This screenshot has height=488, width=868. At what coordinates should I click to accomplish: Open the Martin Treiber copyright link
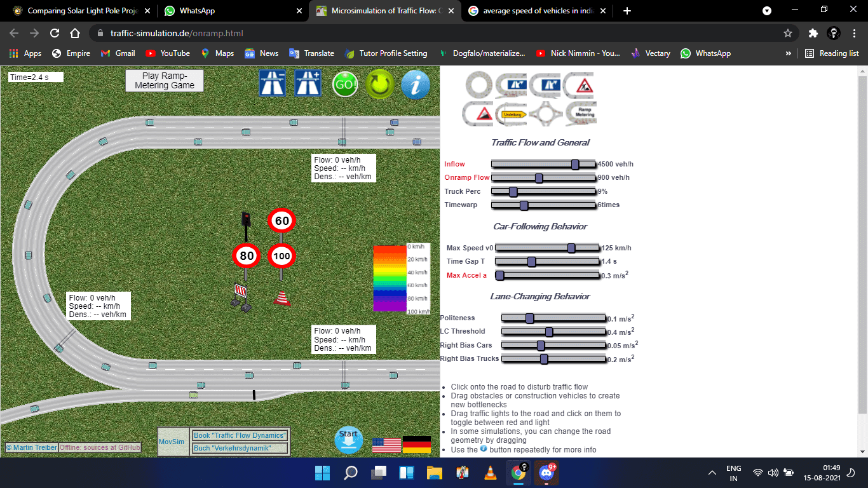(x=31, y=447)
